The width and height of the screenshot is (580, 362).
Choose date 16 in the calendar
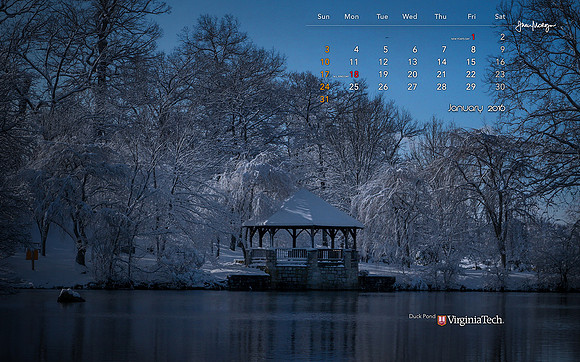tap(500, 62)
